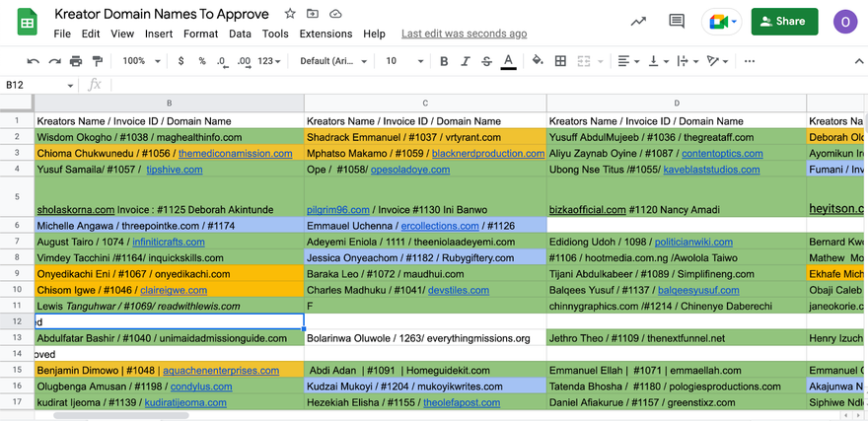Open the Name box dropdown arrow
868x421 pixels.
pos(70,85)
